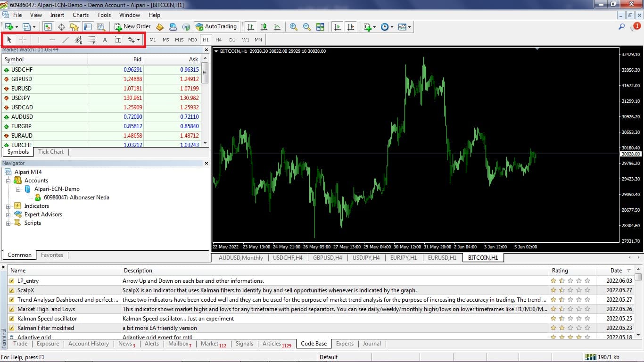Select the vertical line drawing tool
This screenshot has width=644, height=362.
[39, 40]
